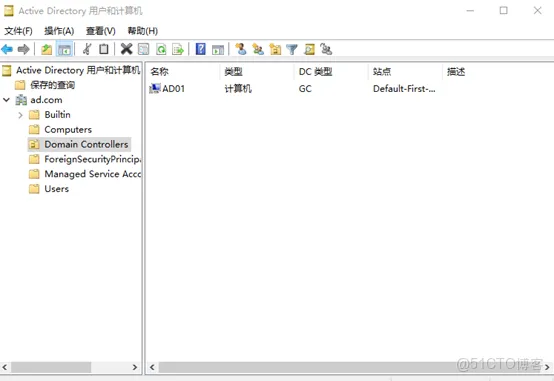Open the 查看(V) menu

point(101,31)
